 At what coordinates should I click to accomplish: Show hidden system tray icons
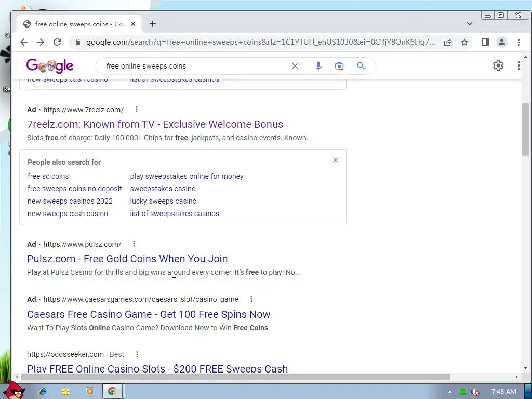[x=450, y=392]
